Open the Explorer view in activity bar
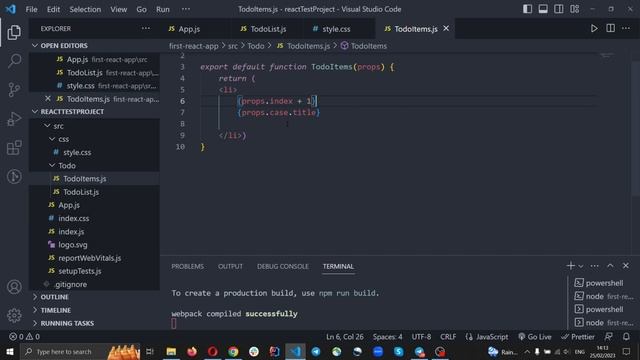This screenshot has height=360, width=640. pos(14,33)
